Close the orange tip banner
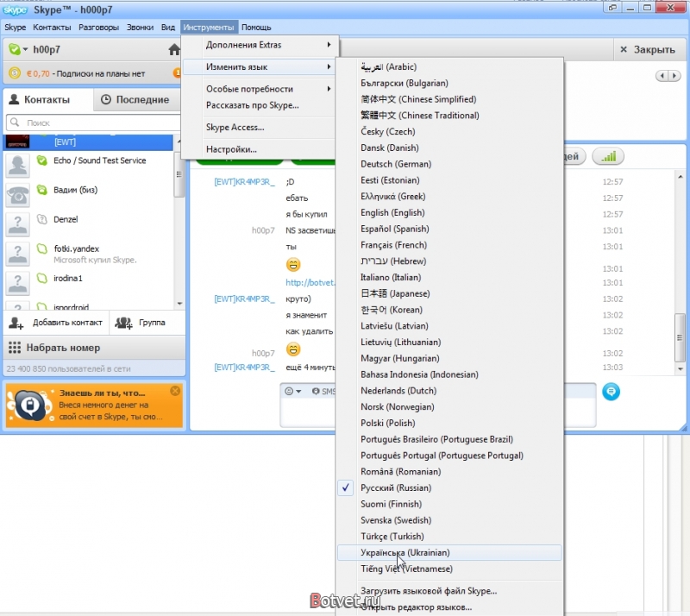690x616 pixels. click(175, 391)
